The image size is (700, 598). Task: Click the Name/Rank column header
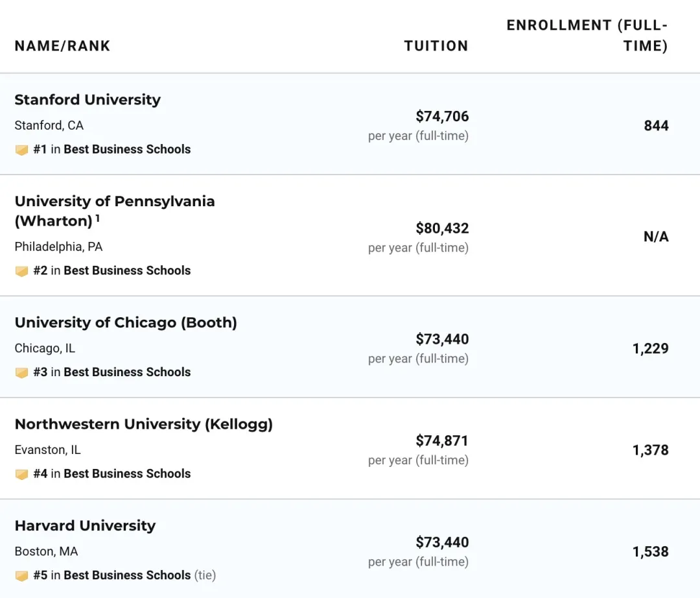tap(62, 46)
